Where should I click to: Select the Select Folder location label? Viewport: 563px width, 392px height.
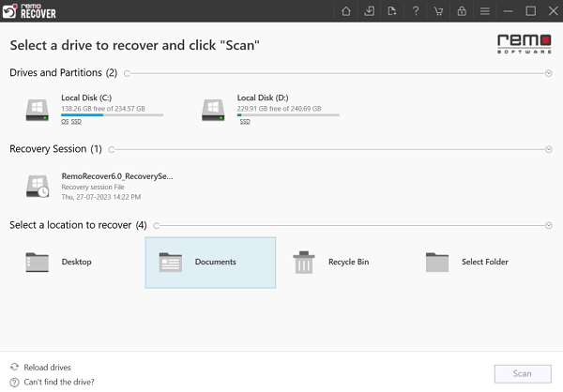point(485,262)
